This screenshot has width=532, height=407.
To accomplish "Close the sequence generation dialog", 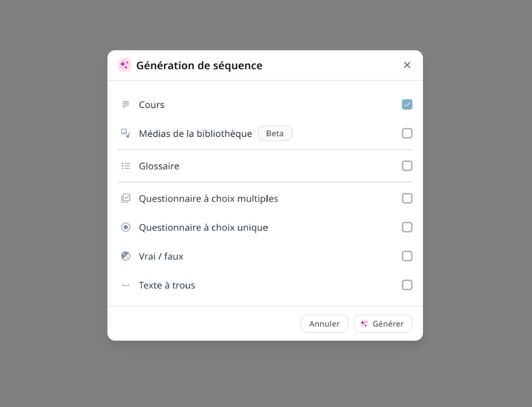I will click(407, 65).
